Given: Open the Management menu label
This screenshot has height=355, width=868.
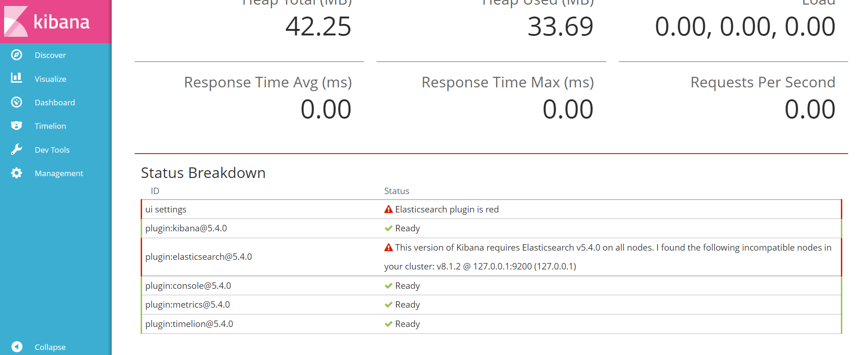Looking at the screenshot, I should pyautogui.click(x=59, y=173).
